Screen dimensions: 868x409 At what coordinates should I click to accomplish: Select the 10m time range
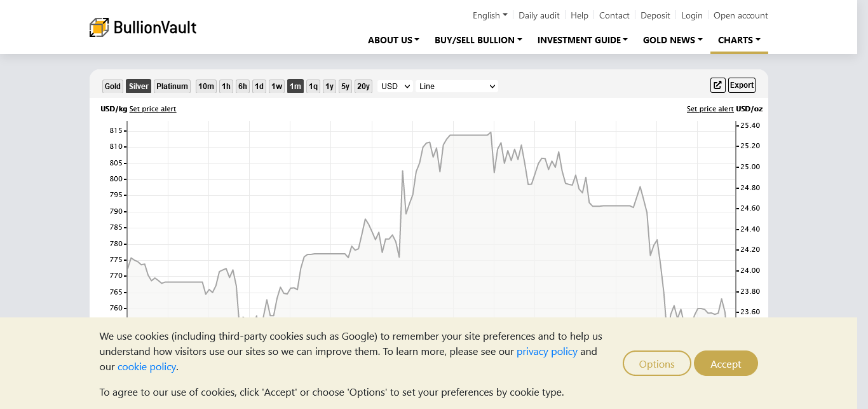206,87
